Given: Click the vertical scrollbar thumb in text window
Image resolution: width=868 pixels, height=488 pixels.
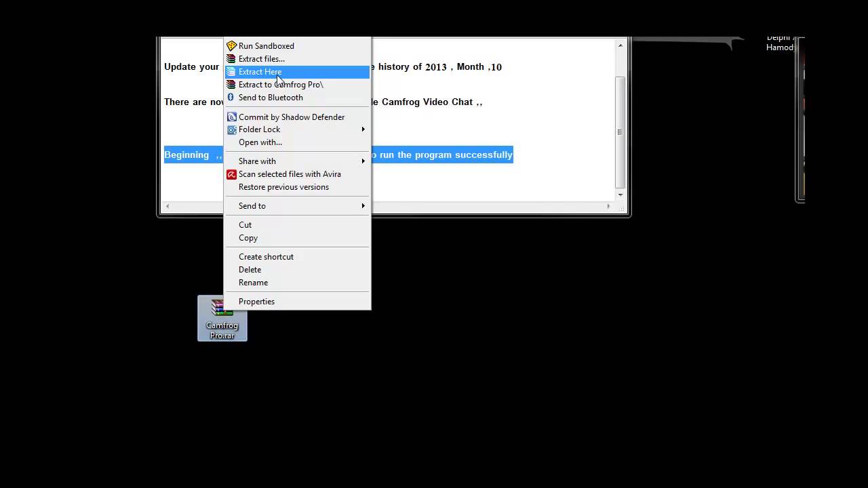Looking at the screenshot, I should [x=620, y=132].
